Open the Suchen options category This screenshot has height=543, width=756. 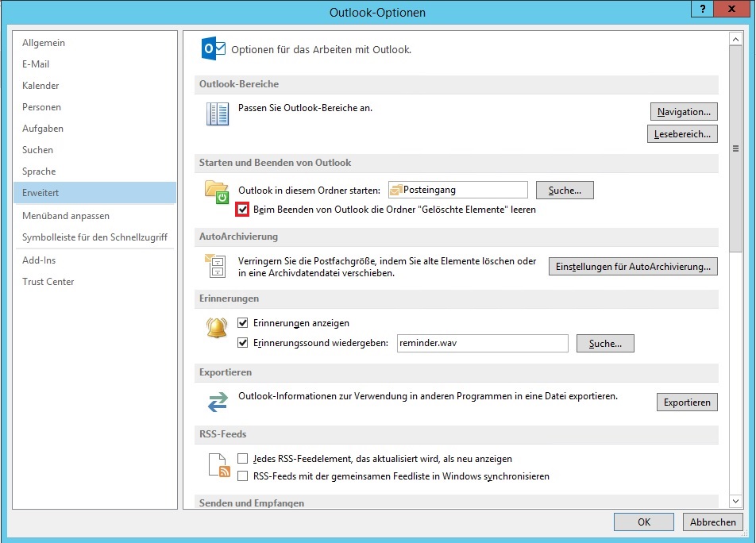coord(94,150)
